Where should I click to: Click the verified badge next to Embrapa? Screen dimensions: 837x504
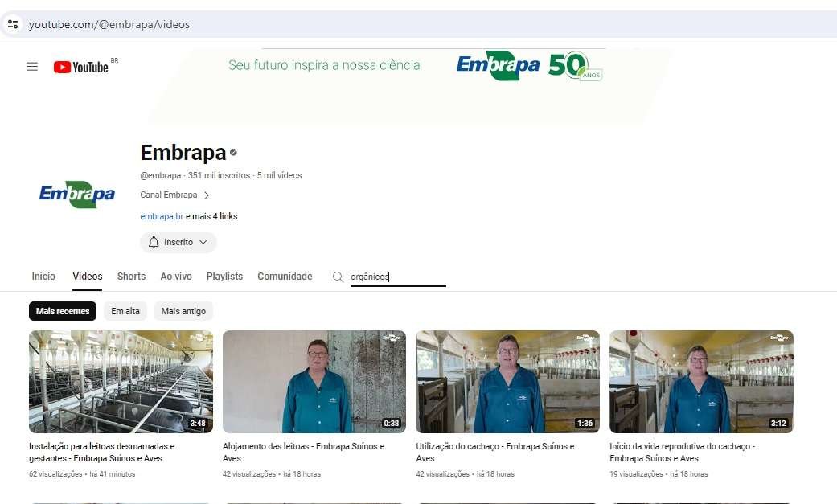[x=233, y=153]
